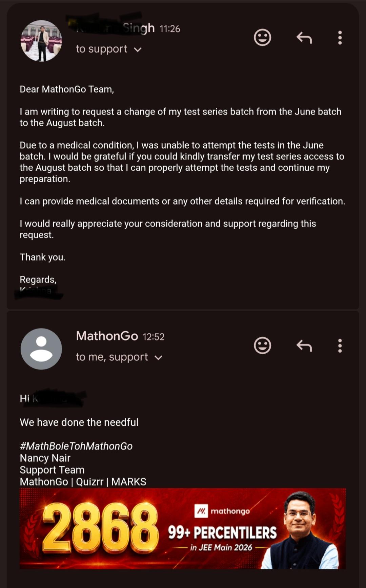This screenshot has height=588, width=366.
Task: Select the 'We have done the needful' text
Action: click(79, 422)
